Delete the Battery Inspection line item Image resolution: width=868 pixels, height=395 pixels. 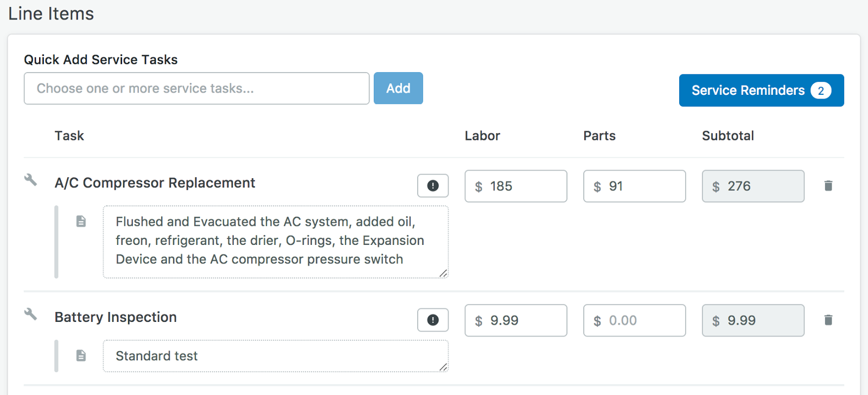(828, 320)
